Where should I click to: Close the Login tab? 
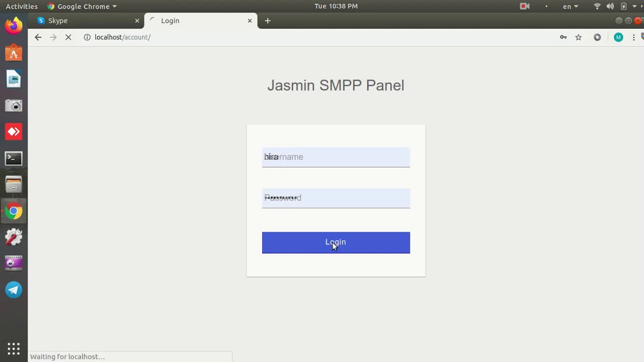point(250,21)
